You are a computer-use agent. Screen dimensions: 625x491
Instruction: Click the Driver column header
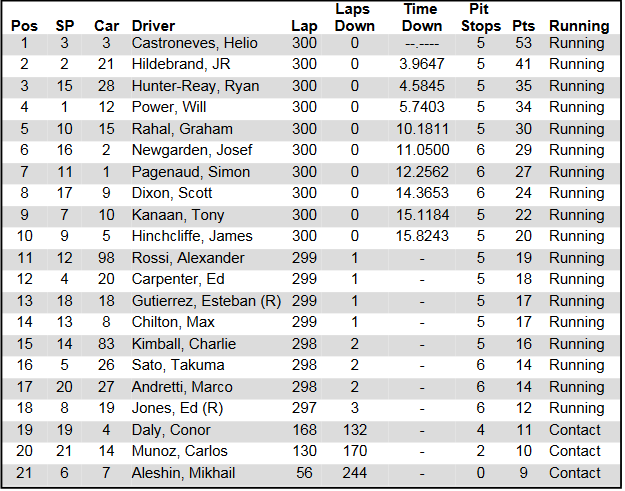click(153, 26)
